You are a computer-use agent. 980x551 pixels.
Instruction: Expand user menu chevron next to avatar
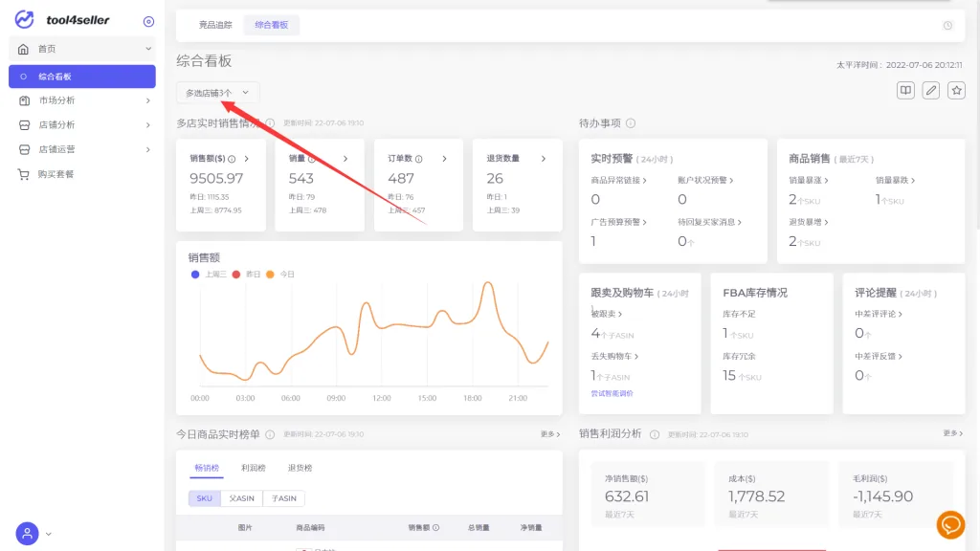coord(48,534)
